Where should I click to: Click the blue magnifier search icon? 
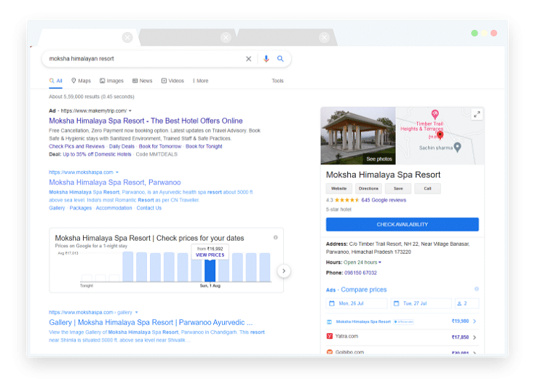coord(280,59)
